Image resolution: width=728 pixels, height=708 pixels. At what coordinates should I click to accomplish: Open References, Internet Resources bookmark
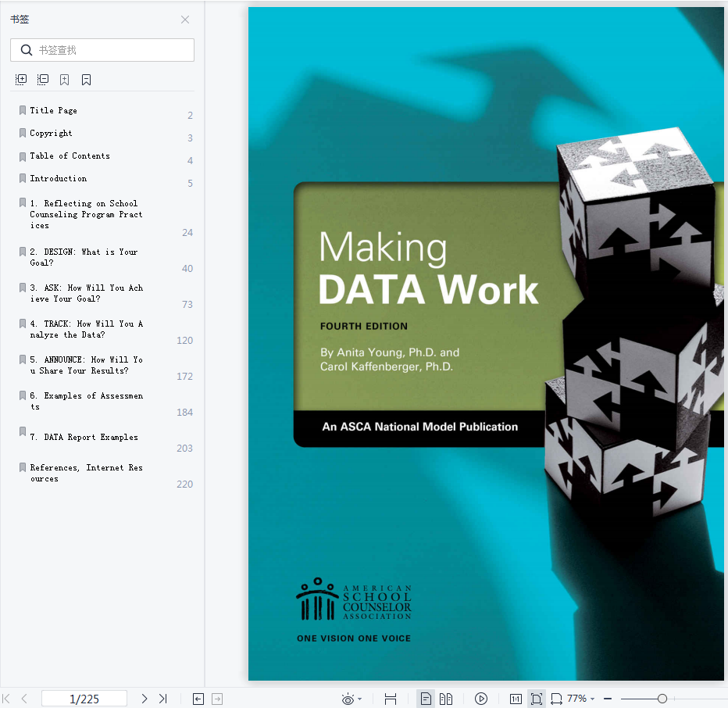point(87,473)
